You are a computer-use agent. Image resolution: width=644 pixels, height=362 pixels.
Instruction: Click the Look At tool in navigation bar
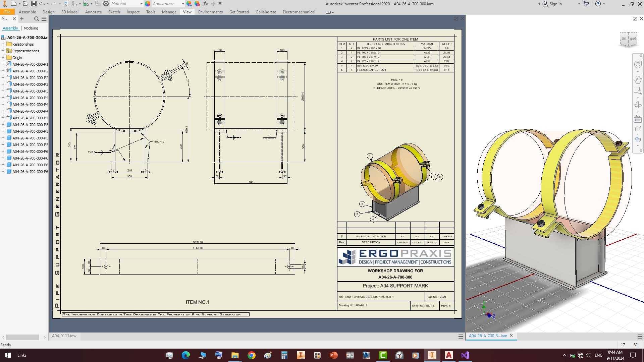point(638,119)
